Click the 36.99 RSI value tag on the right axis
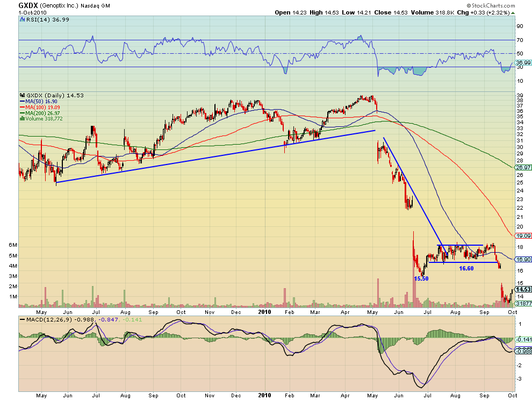This screenshot has height=400, width=532. coord(523,62)
